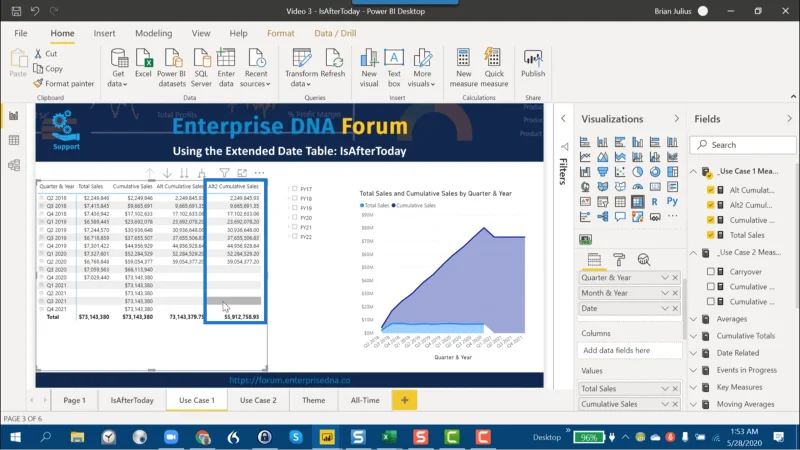The height and width of the screenshot is (450, 800).
Task: Click Cumulative Sales legend color marker
Action: (x=394, y=206)
